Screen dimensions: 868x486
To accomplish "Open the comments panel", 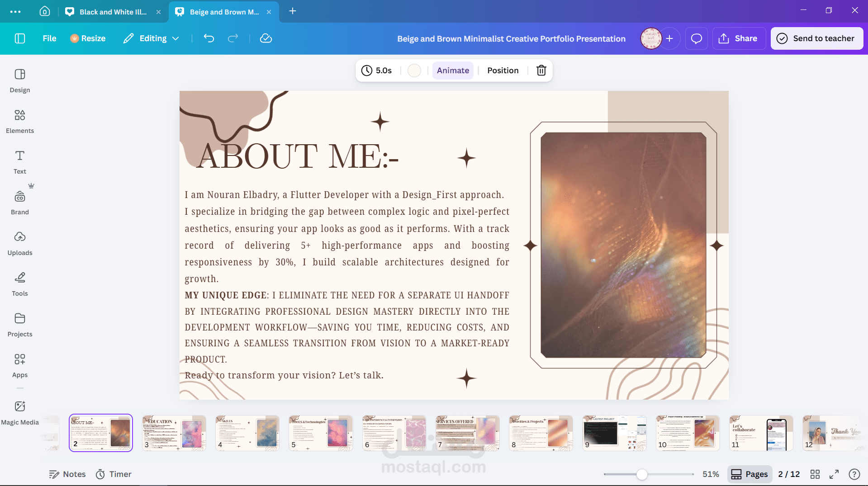I will coord(696,38).
